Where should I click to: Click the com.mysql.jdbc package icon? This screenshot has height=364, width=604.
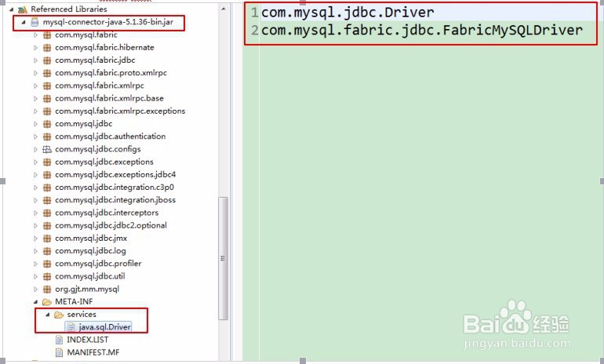(x=47, y=124)
